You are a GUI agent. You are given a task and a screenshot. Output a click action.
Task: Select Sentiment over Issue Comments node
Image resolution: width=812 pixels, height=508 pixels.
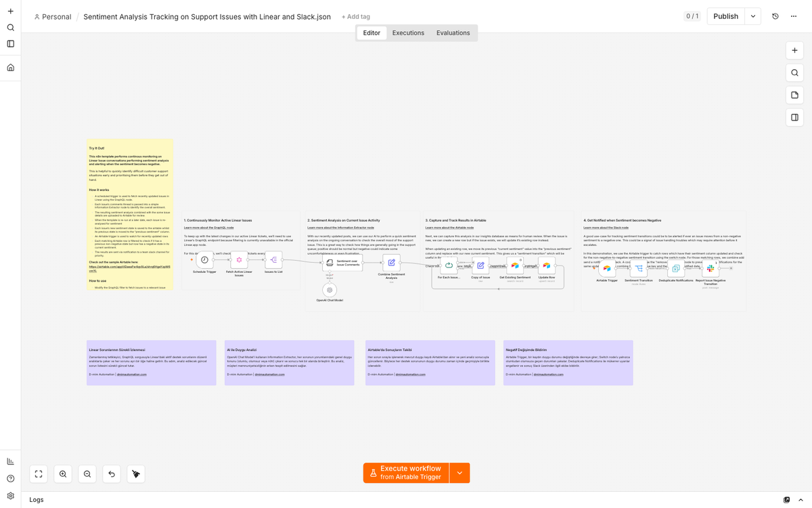point(342,262)
